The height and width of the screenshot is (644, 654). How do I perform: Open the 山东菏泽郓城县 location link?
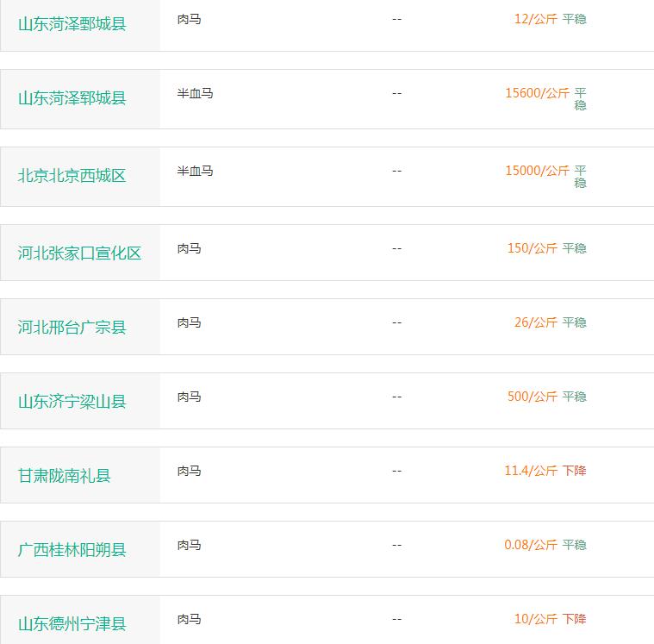pyautogui.click(x=72, y=98)
